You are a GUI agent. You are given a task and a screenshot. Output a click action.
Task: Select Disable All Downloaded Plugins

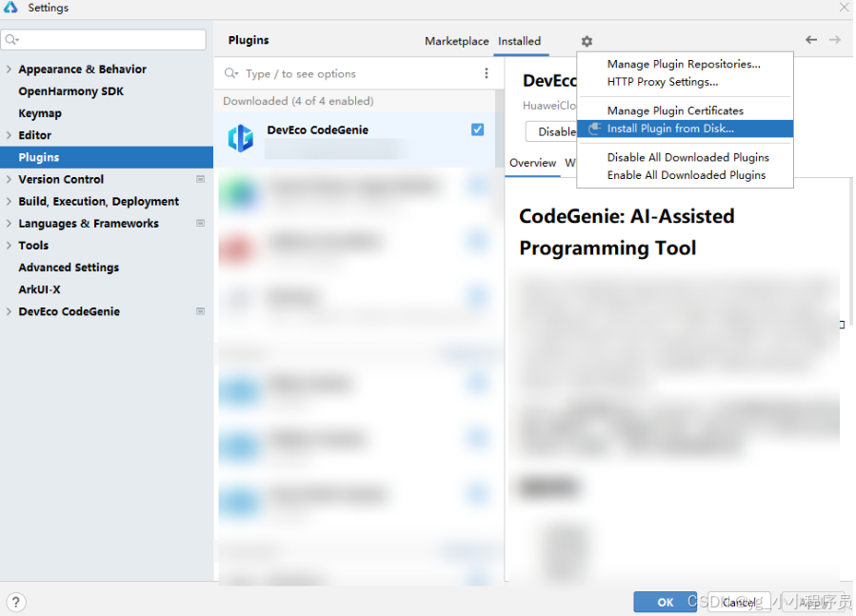pos(687,157)
